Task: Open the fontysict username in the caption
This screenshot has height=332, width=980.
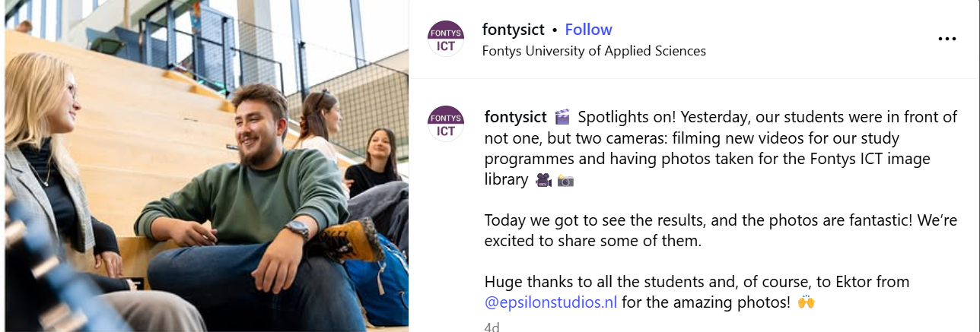Action: tap(515, 117)
